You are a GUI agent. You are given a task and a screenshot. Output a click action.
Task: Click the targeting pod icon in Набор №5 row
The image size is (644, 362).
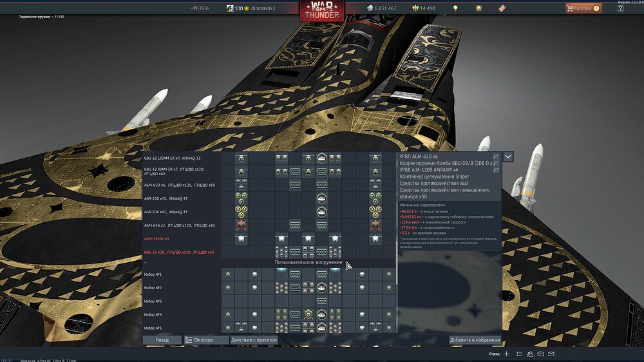click(x=321, y=328)
